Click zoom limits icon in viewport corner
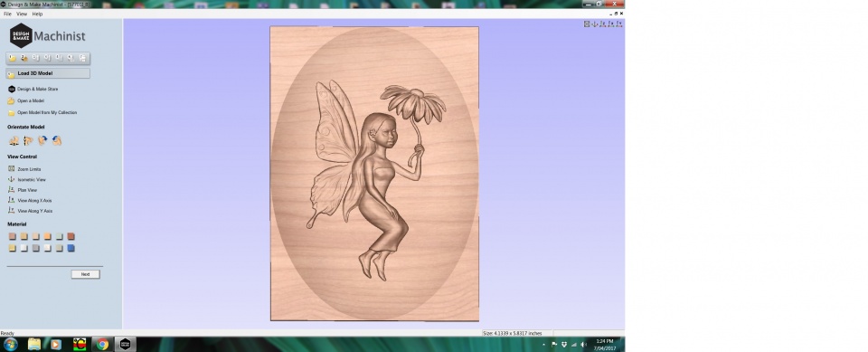The width and height of the screenshot is (868, 352). 587,24
